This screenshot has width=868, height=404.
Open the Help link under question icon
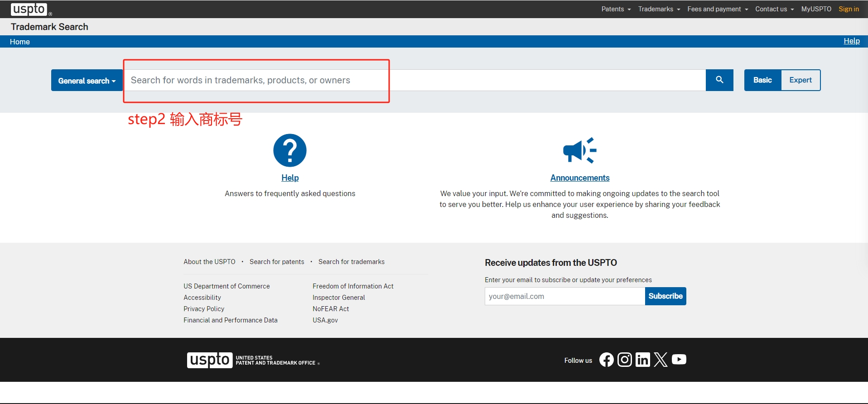290,178
